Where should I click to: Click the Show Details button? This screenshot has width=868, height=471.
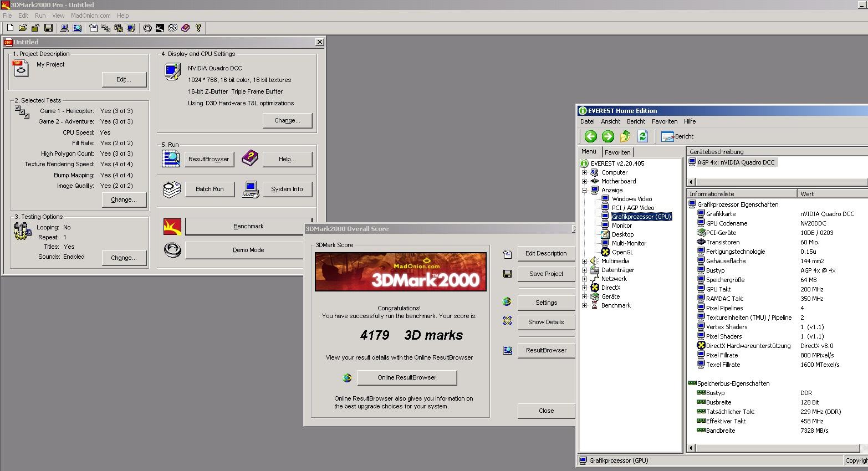pyautogui.click(x=546, y=322)
